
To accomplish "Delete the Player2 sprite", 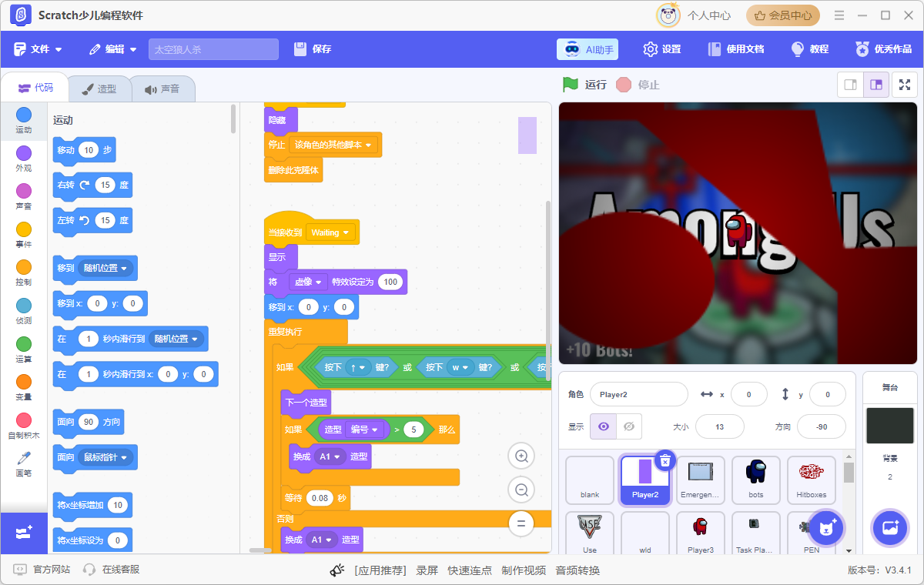I will (x=665, y=461).
